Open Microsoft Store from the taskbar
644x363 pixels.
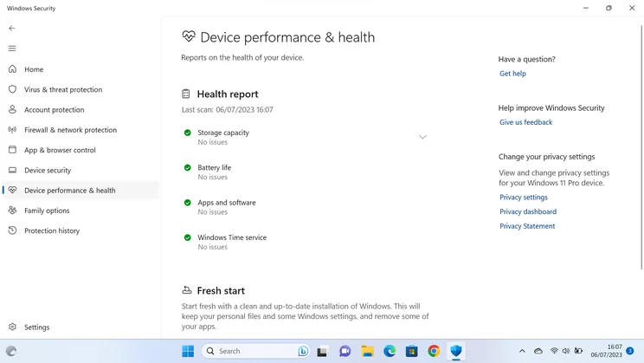411,351
